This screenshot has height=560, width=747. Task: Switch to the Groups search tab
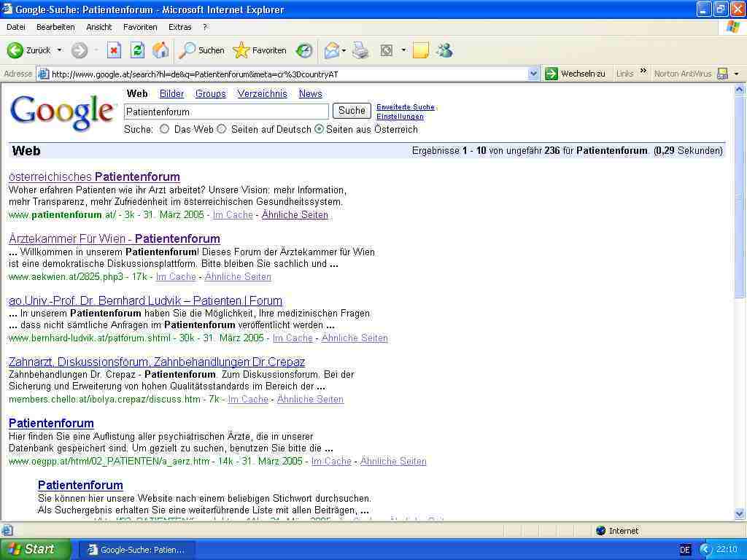coord(211,94)
